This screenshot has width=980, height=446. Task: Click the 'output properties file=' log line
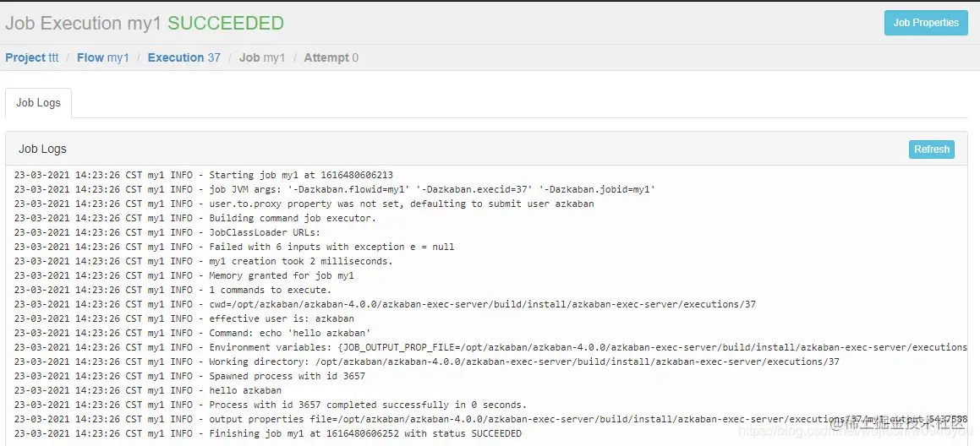click(x=490, y=419)
